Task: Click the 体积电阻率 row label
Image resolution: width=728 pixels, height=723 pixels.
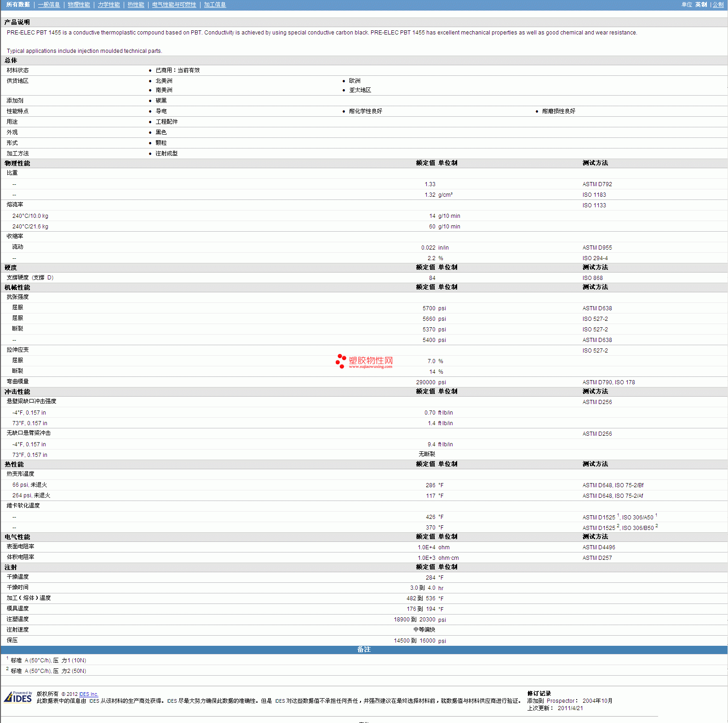Action: (x=20, y=557)
